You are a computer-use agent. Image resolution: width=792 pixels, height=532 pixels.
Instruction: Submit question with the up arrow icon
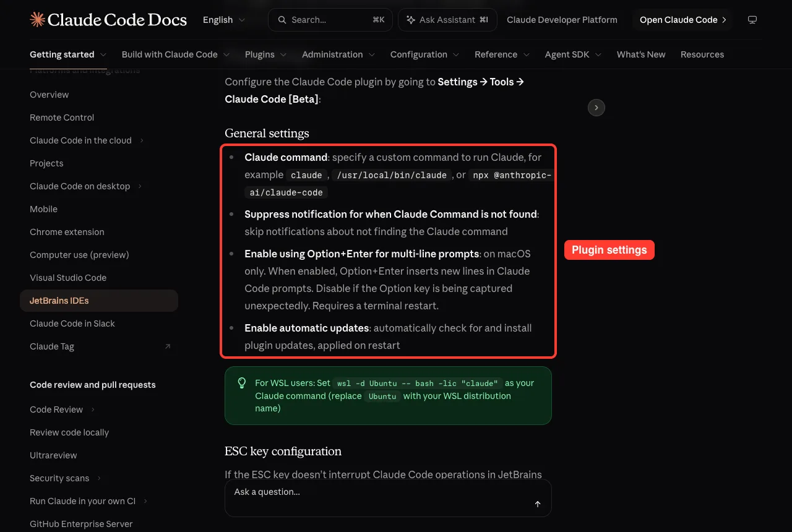[538, 504]
